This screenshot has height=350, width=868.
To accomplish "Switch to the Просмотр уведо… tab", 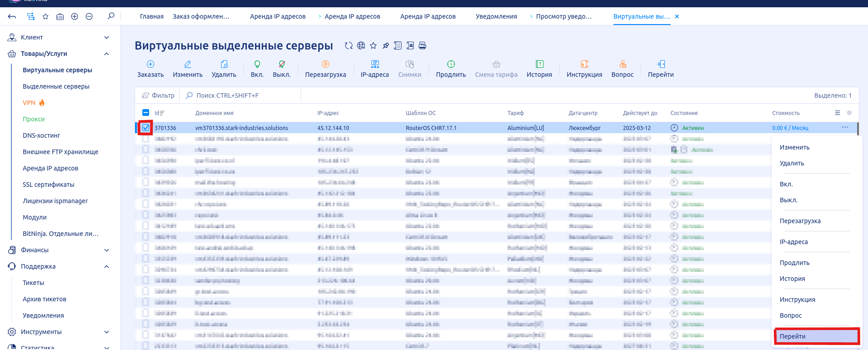I will pos(564,16).
